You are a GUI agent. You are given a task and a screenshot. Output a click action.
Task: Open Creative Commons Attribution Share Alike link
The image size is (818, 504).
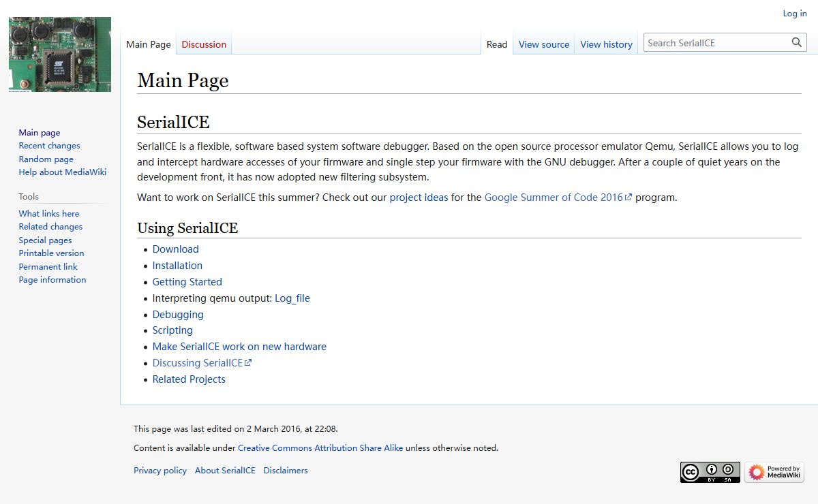320,448
